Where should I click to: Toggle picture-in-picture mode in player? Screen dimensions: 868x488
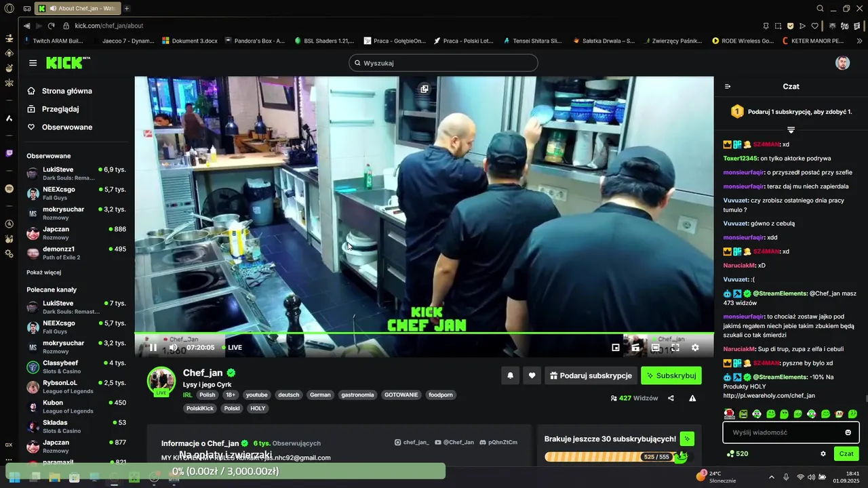(x=616, y=348)
